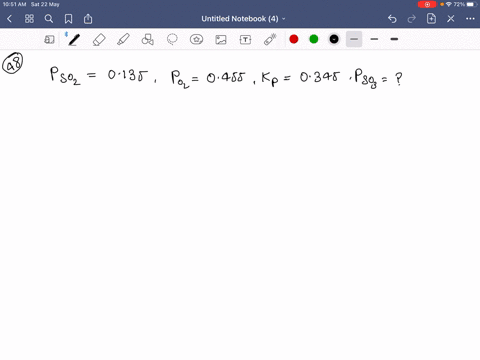
Task: Tap the Wi-Fi status icon
Action: point(449,4)
